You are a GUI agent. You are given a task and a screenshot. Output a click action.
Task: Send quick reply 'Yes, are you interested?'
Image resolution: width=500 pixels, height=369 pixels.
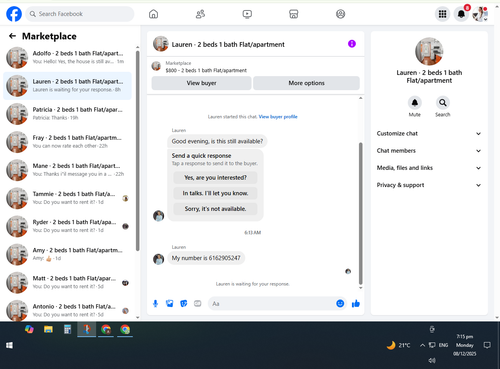pos(215,178)
